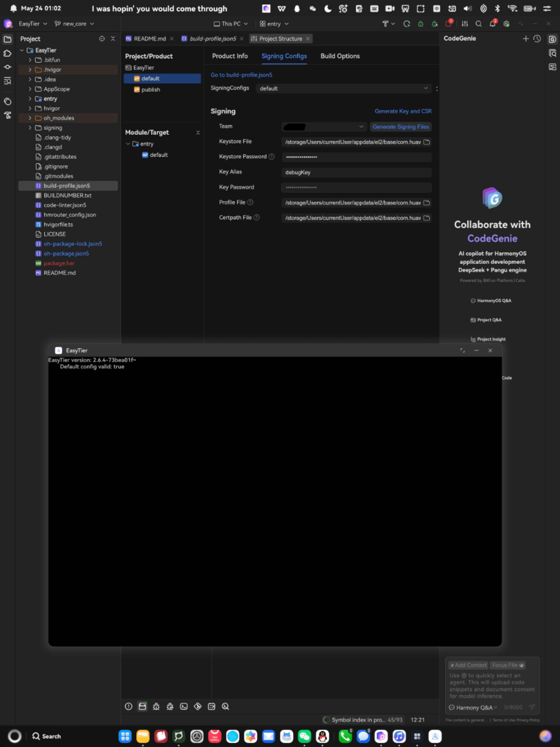The image size is (560, 747).
Task: Click Symbol index progress indicator in status bar
Action: (x=363, y=720)
